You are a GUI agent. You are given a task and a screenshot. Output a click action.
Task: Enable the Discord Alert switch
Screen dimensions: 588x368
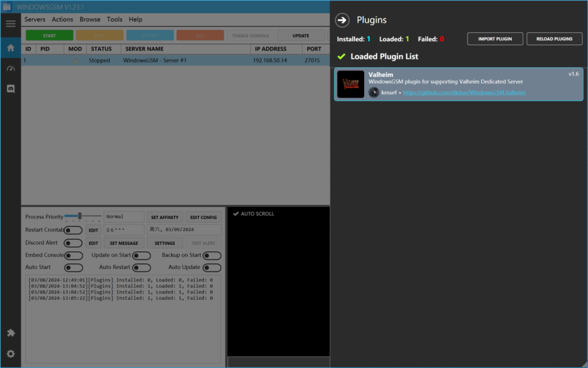(x=73, y=243)
